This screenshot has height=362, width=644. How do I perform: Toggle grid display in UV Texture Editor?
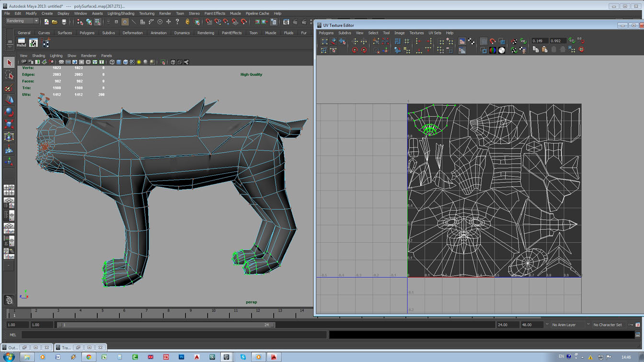483,42
